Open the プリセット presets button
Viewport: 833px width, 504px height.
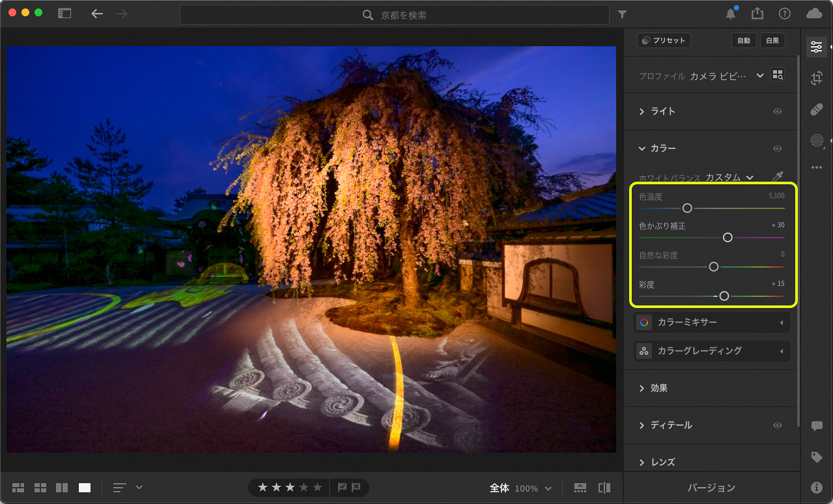coord(664,40)
